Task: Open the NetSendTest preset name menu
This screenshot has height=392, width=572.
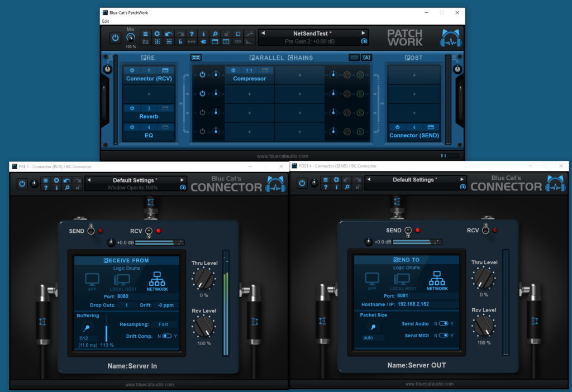Action: click(312, 34)
